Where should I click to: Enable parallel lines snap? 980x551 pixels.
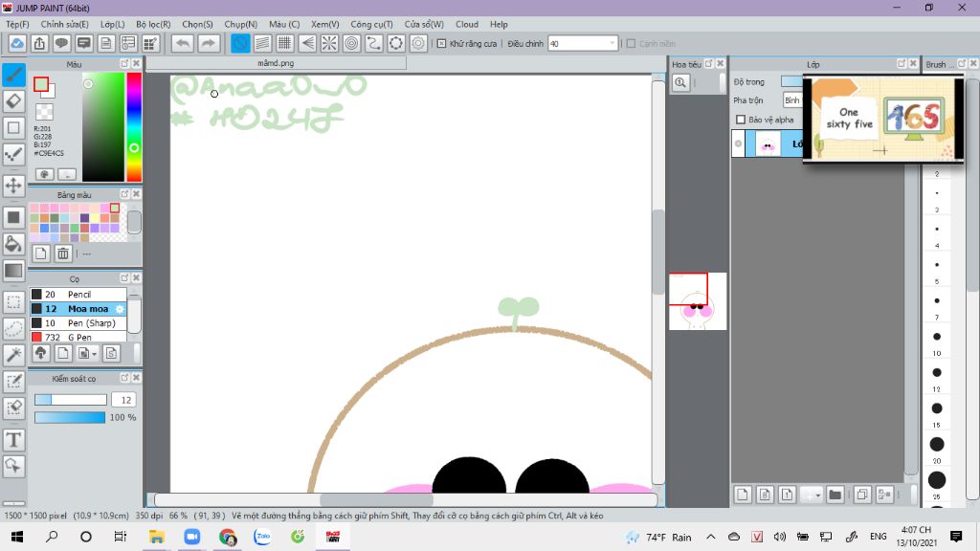262,43
